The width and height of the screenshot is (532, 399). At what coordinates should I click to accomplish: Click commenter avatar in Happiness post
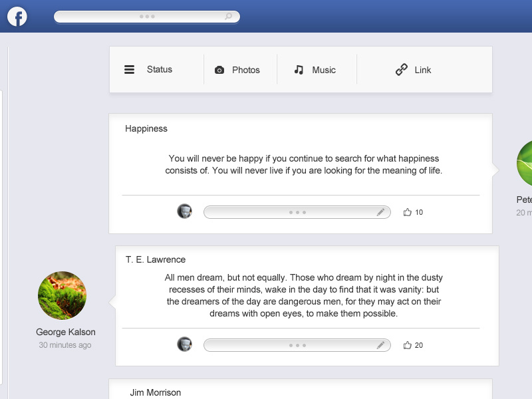pyautogui.click(x=185, y=211)
